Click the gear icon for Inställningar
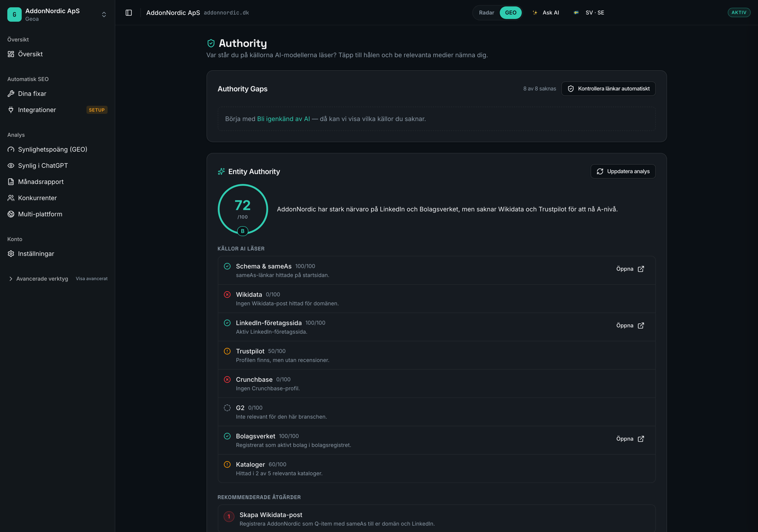 point(11,254)
